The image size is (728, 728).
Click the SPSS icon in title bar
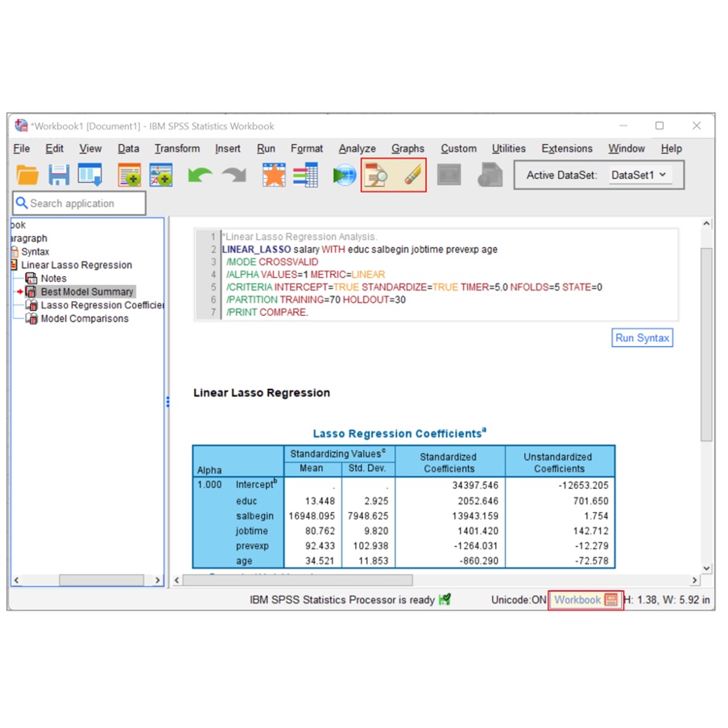[21, 126]
